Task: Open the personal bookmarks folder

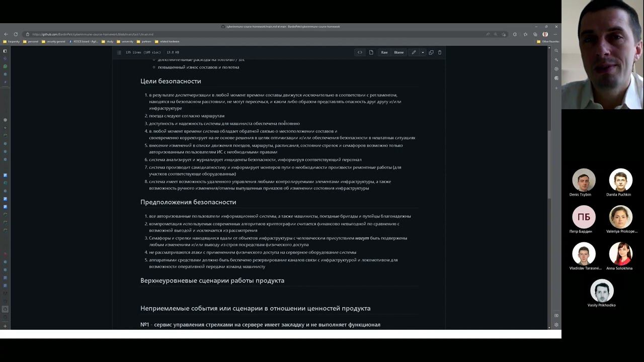Action: tap(31, 42)
